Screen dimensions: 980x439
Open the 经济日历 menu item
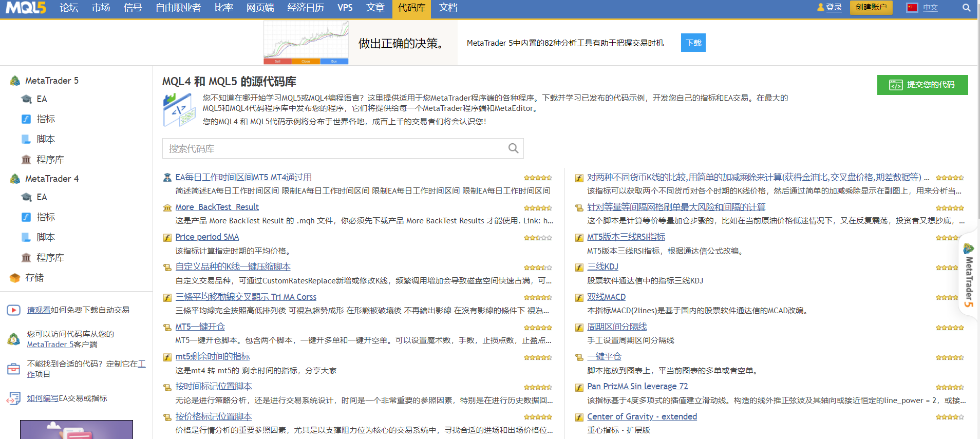[306, 8]
